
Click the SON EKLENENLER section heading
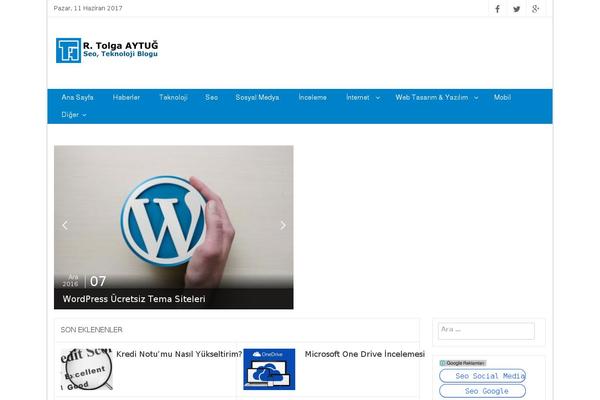(91, 330)
